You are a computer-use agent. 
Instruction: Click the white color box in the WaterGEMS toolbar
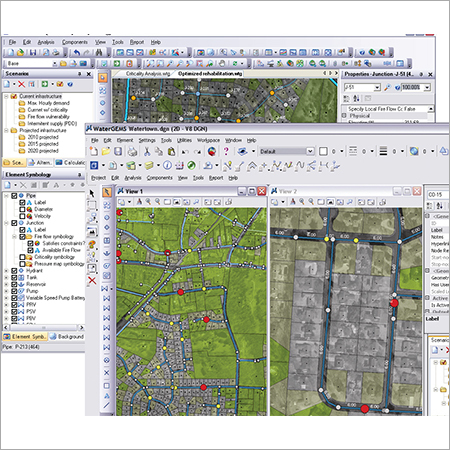click(x=323, y=151)
